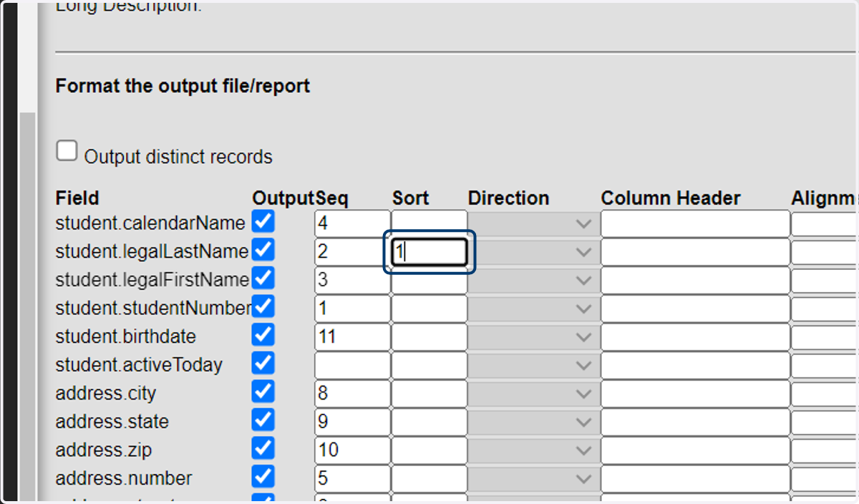Viewport: 859px width, 504px height.
Task: Click Sort field for address.zip
Action: 429,451
